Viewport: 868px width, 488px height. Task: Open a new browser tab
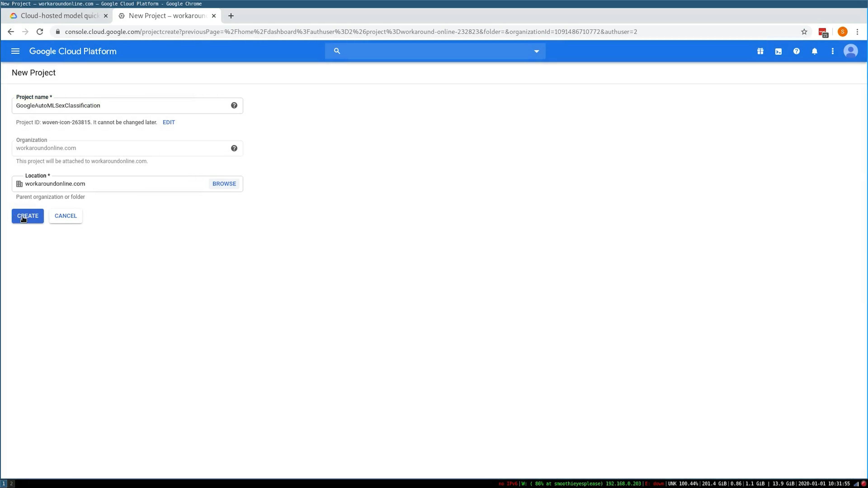(x=231, y=16)
